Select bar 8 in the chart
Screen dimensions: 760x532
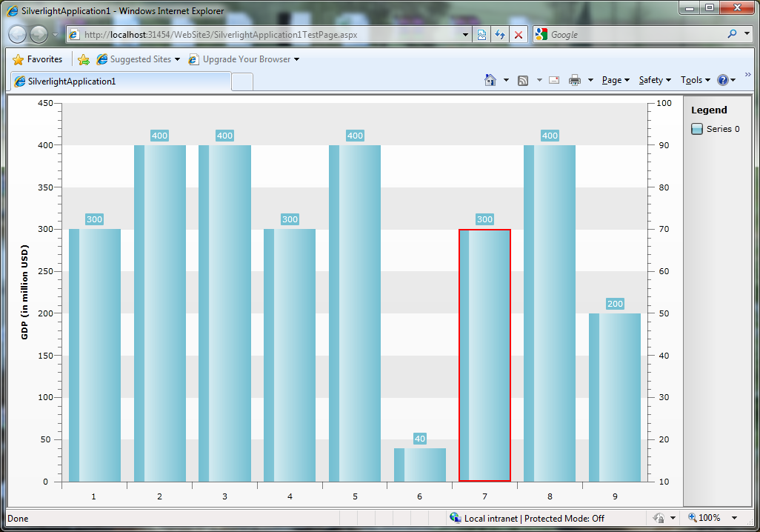point(550,313)
